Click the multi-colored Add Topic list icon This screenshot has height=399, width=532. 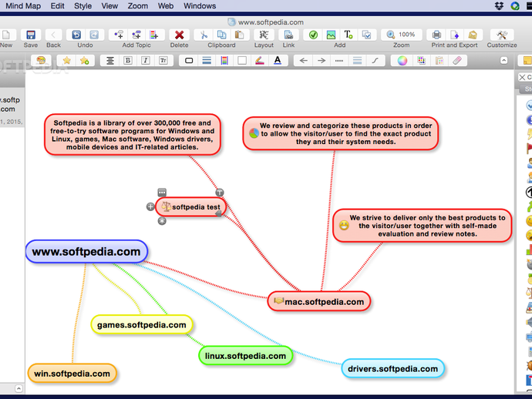pos(154,35)
